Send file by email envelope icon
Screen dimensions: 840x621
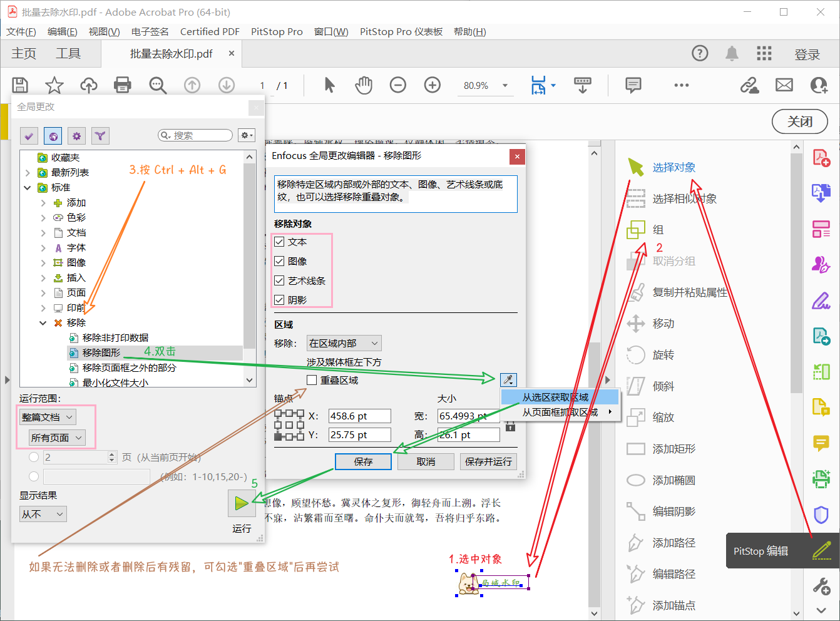[x=784, y=85]
